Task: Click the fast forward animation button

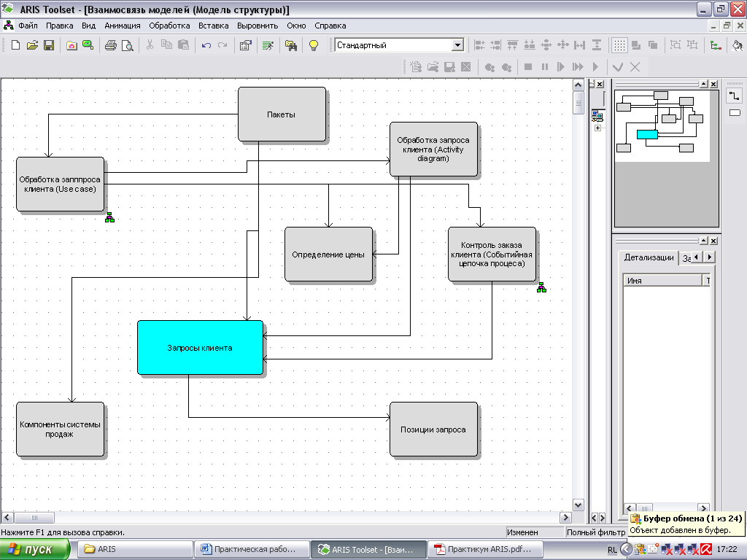Action: coord(578,66)
